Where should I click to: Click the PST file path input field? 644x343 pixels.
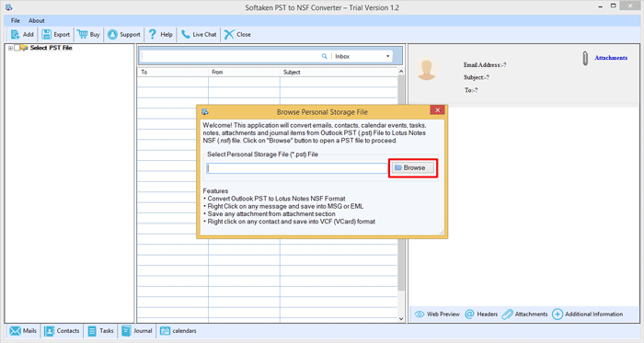click(x=297, y=168)
